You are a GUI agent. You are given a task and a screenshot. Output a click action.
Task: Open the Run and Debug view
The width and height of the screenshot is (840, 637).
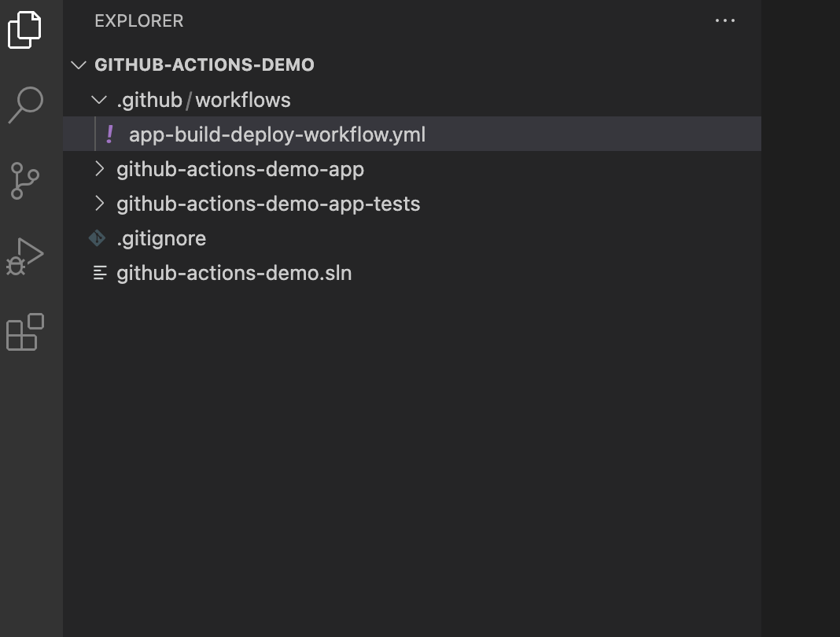click(25, 256)
